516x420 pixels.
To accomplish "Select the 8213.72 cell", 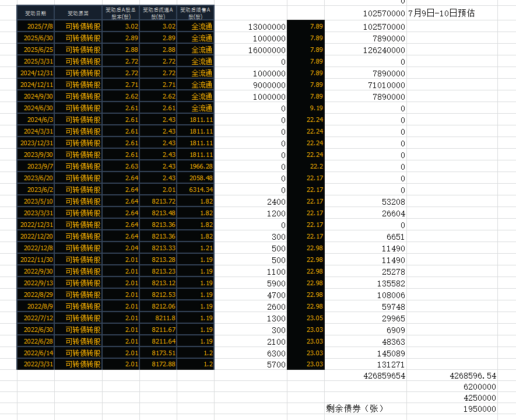I will click(158, 201).
